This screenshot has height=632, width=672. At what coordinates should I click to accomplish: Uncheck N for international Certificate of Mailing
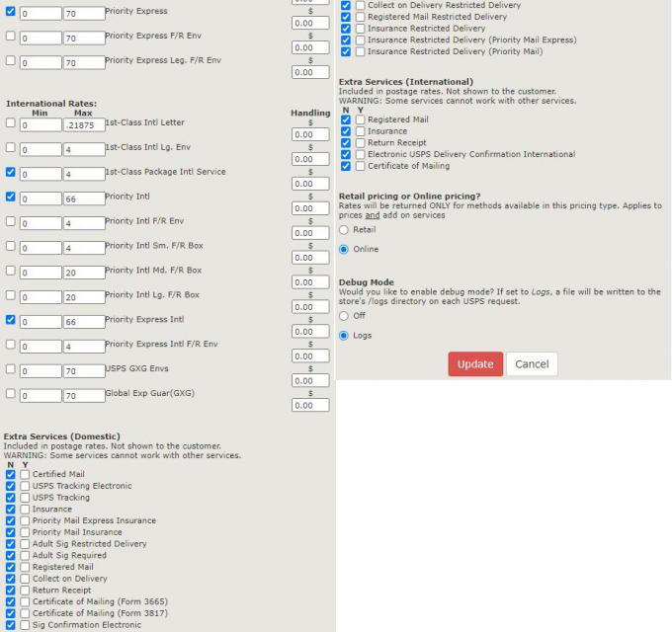coord(346,166)
